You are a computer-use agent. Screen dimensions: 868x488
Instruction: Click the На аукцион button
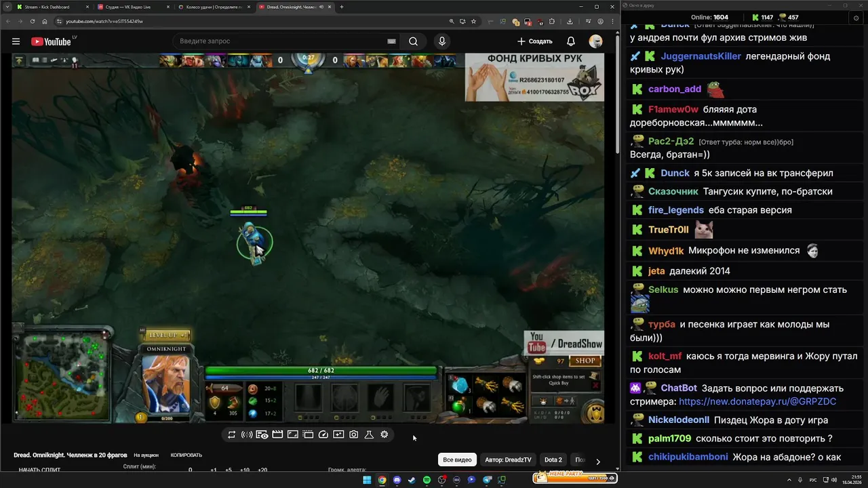[x=146, y=455]
